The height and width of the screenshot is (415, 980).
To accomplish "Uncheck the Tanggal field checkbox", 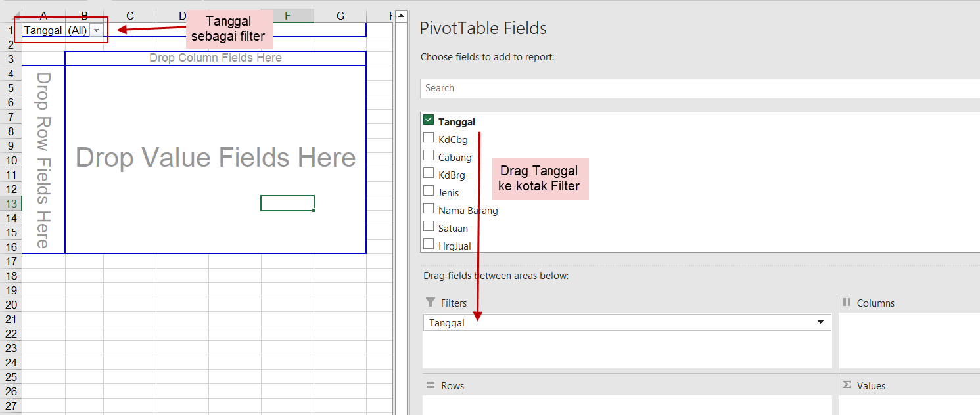I will tap(429, 120).
